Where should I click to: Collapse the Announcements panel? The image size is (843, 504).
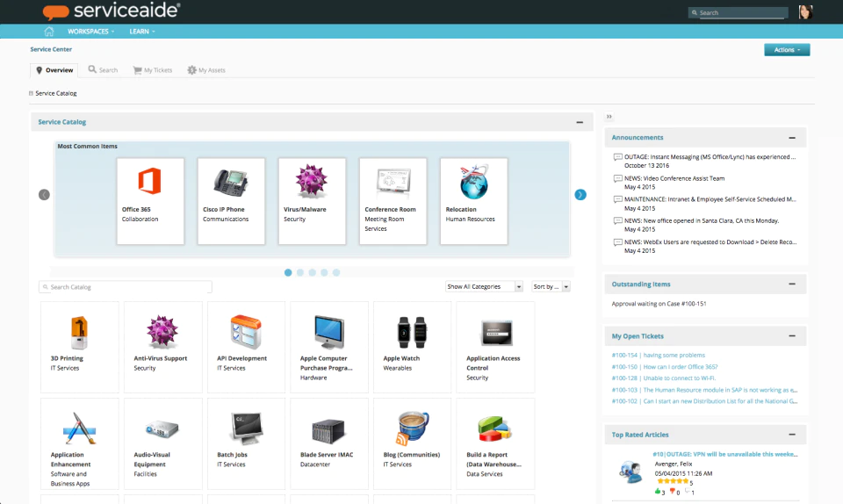(792, 138)
